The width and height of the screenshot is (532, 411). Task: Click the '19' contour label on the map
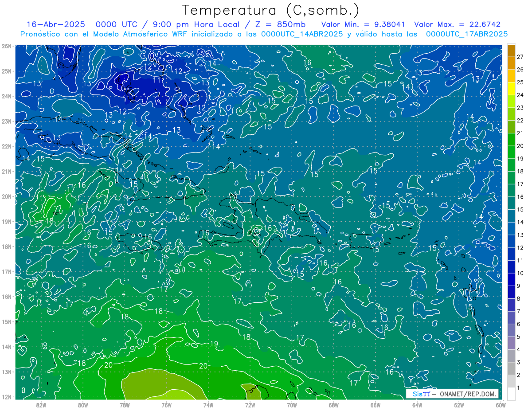214,344
